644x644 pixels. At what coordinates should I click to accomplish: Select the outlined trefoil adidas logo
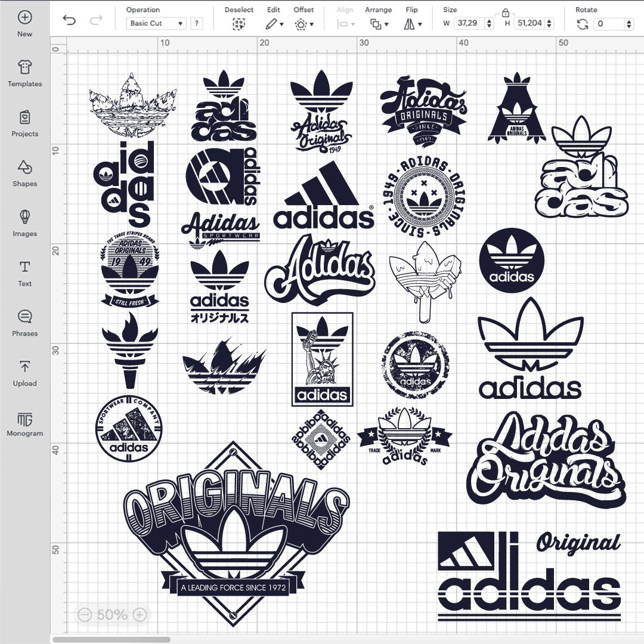530,348
